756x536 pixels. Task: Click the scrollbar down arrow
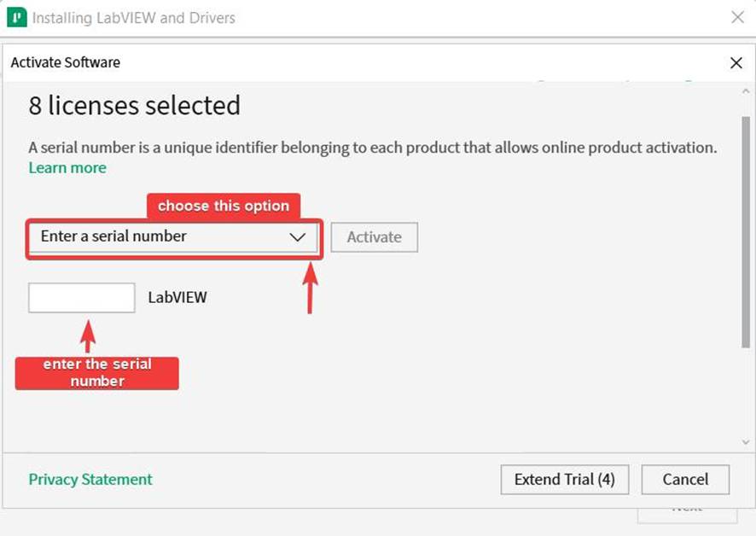coord(746,442)
